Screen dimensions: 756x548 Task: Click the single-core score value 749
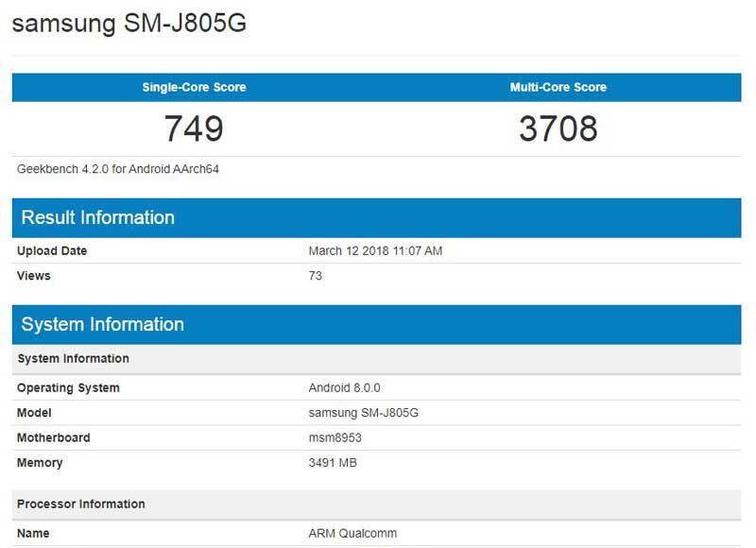[194, 128]
